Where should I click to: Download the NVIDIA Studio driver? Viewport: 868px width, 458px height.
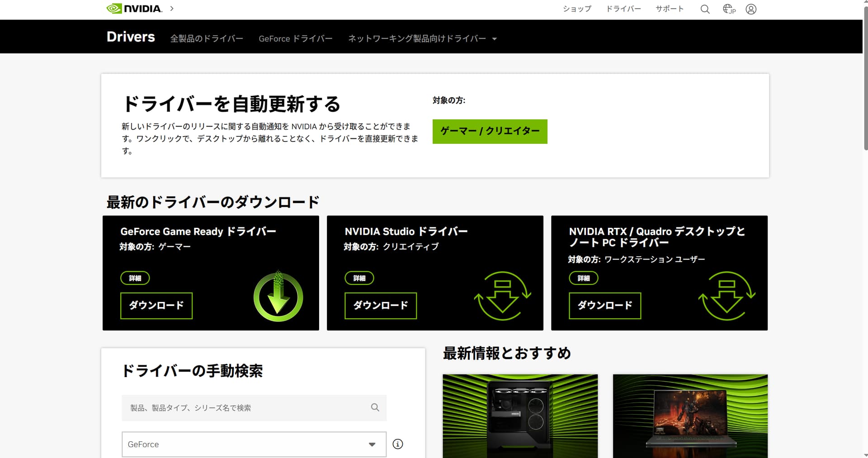click(381, 306)
